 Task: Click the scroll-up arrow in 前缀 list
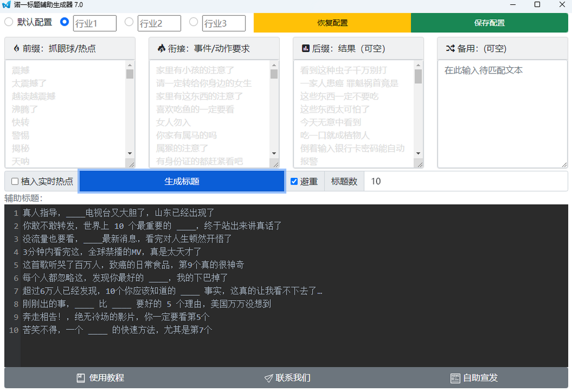(130, 65)
